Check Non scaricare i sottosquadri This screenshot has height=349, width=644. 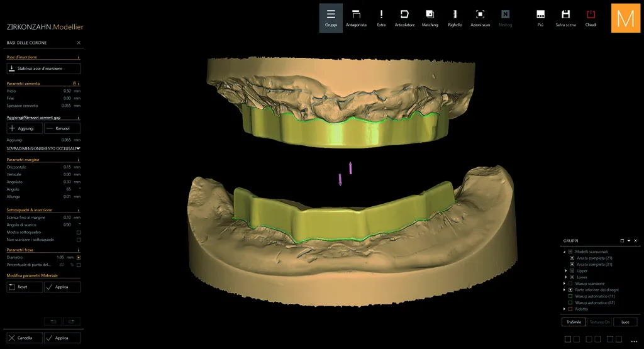tap(79, 240)
